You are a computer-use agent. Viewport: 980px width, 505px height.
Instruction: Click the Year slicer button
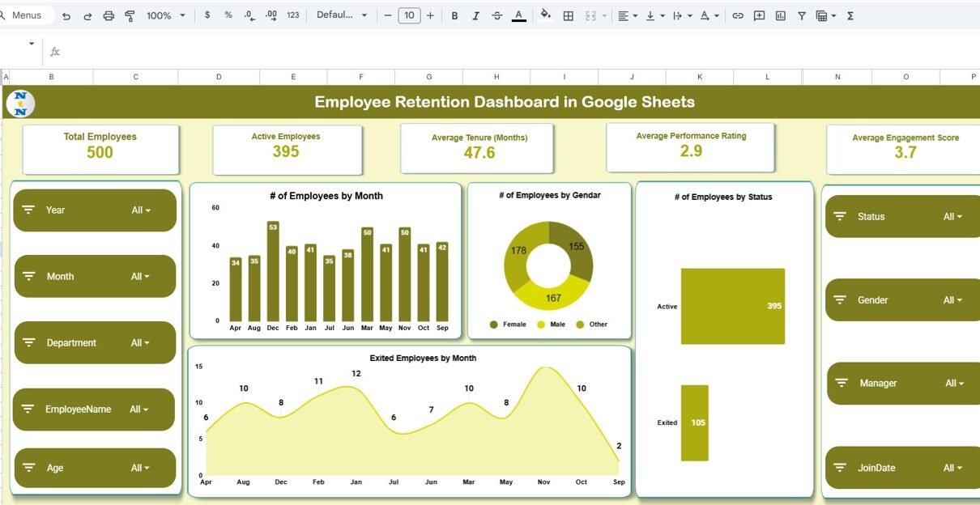95,210
